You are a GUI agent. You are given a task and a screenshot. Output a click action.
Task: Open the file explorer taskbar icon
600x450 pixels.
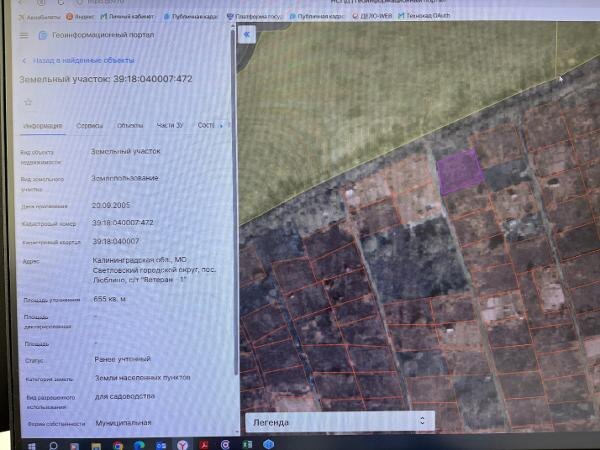click(96, 446)
